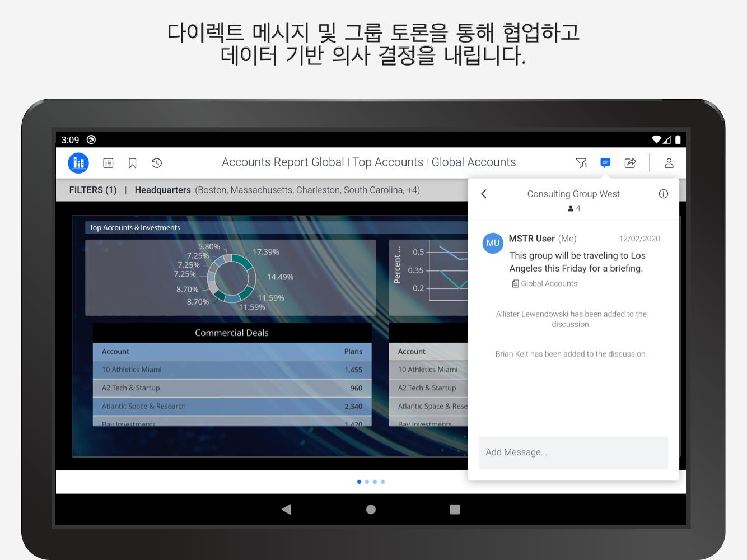Tap Android recent apps button
The image size is (747, 560).
coord(455,509)
